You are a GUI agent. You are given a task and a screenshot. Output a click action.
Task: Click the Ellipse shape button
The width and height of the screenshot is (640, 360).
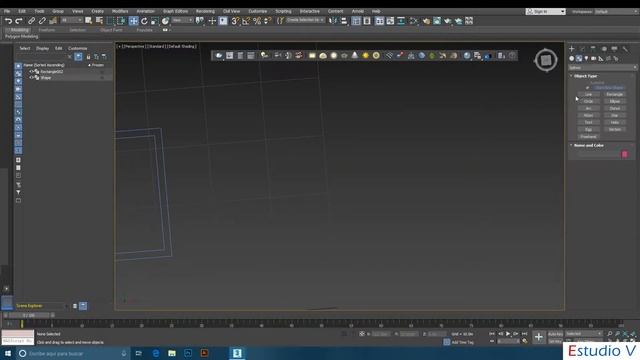coord(614,101)
